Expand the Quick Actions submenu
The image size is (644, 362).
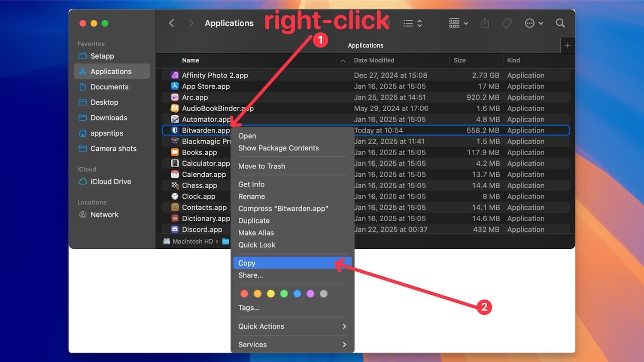tap(292, 326)
